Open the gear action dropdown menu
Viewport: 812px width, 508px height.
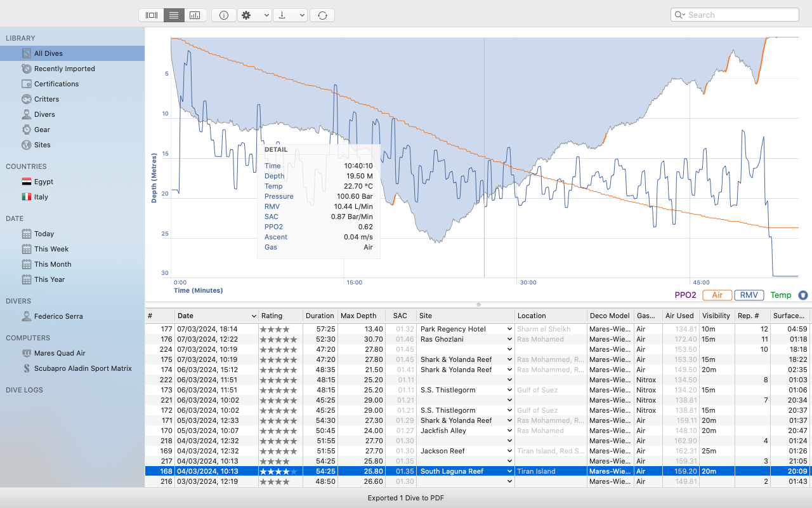[x=254, y=15]
